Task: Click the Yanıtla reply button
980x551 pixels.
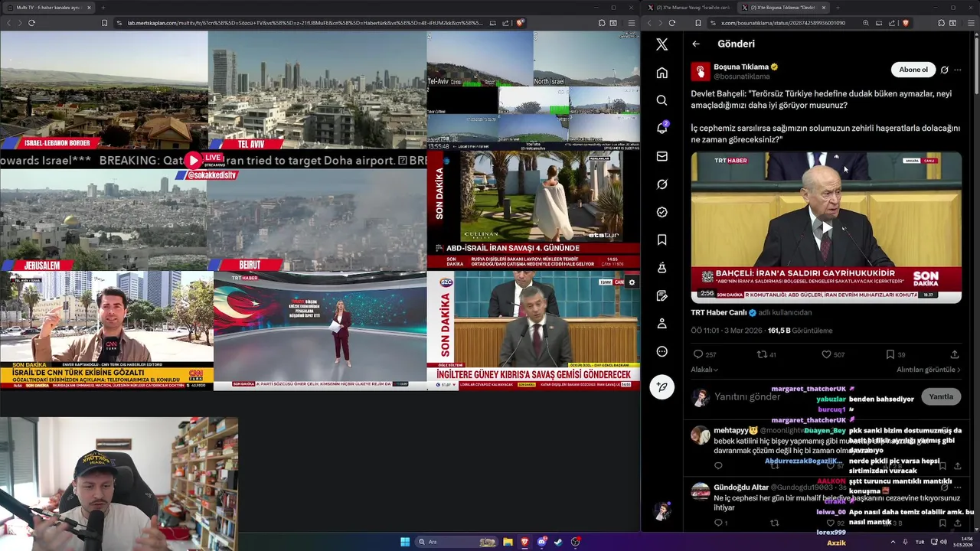Action: [x=941, y=396]
